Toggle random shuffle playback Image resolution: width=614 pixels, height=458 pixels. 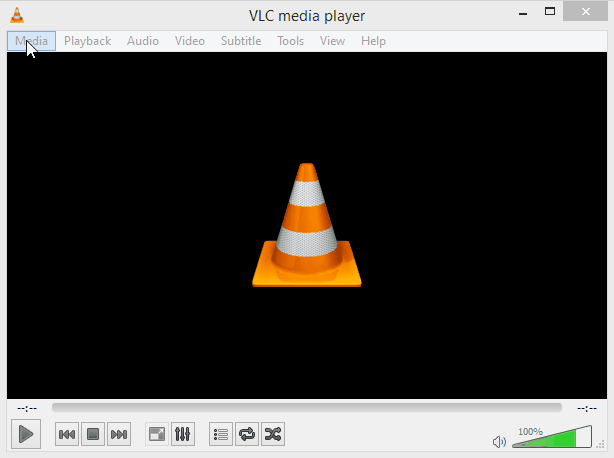(x=273, y=434)
